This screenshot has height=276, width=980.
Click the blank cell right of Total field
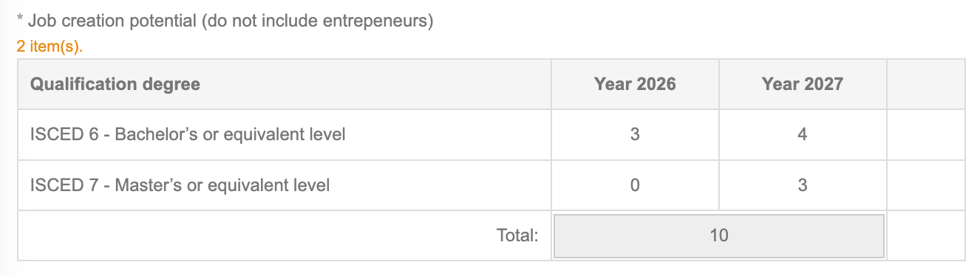(925, 235)
